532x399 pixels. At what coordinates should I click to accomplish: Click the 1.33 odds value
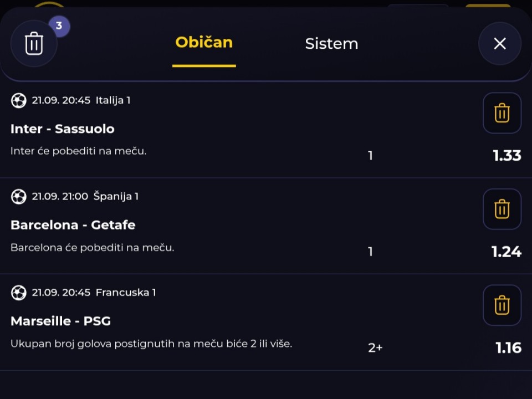[x=507, y=155]
